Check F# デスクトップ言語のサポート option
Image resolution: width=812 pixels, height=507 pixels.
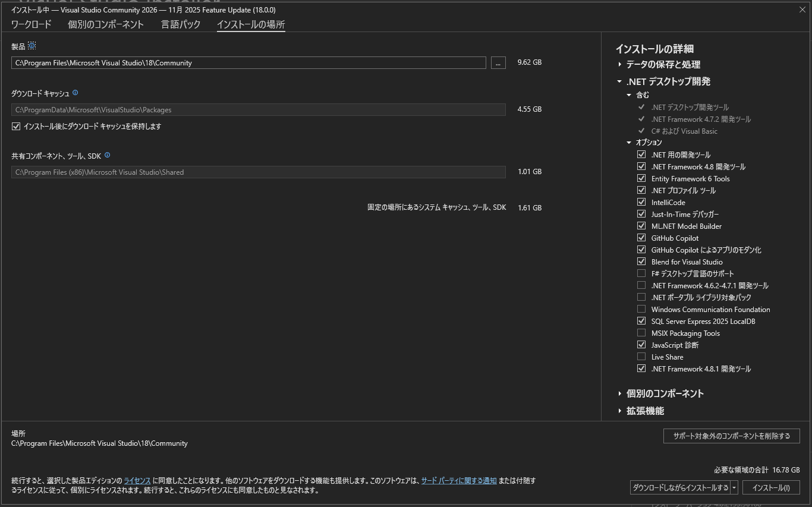641,273
